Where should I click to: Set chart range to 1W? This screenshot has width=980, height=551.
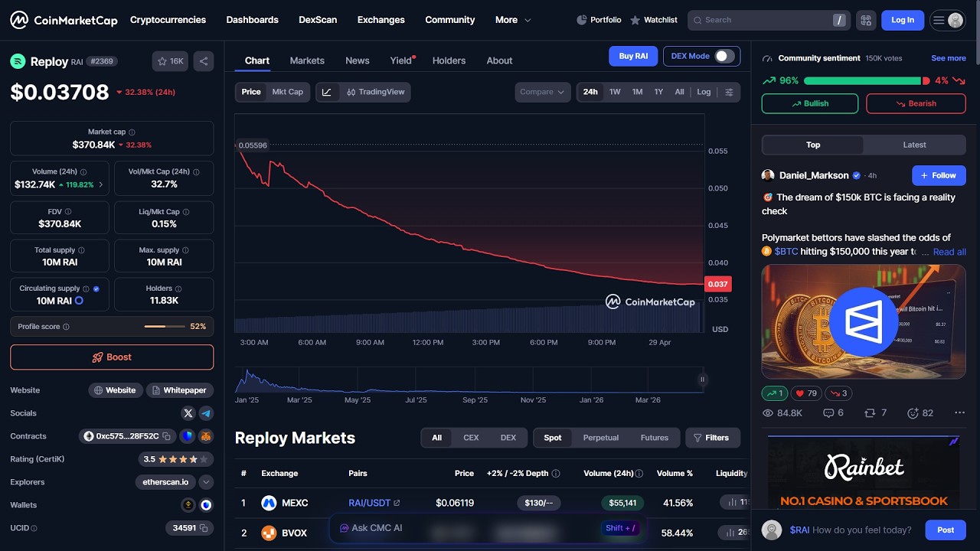coord(615,92)
